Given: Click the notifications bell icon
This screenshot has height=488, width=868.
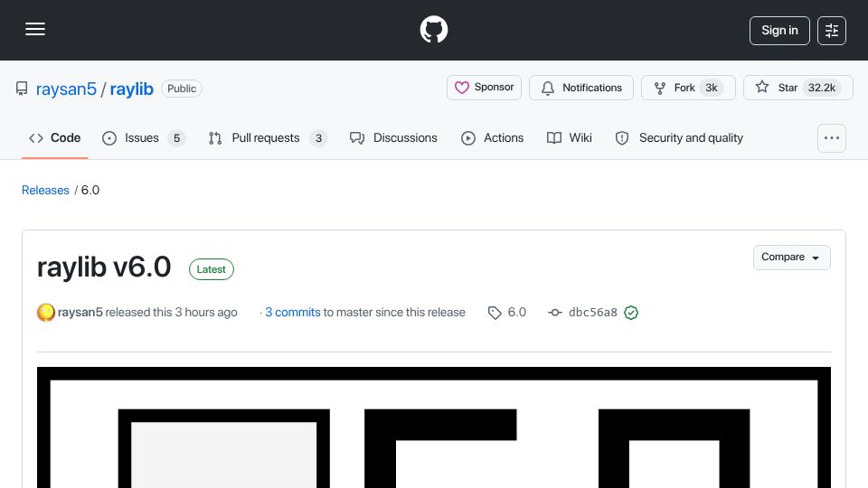Looking at the screenshot, I should pyautogui.click(x=548, y=88).
